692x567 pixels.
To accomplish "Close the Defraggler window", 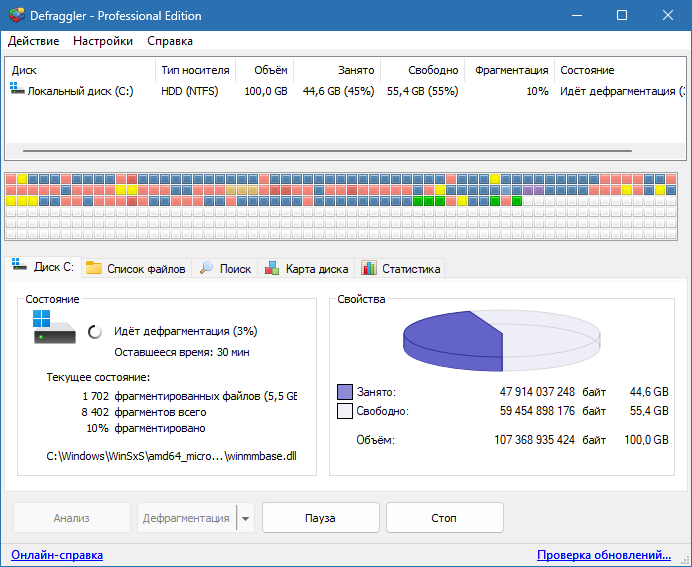I will click(x=668, y=15).
